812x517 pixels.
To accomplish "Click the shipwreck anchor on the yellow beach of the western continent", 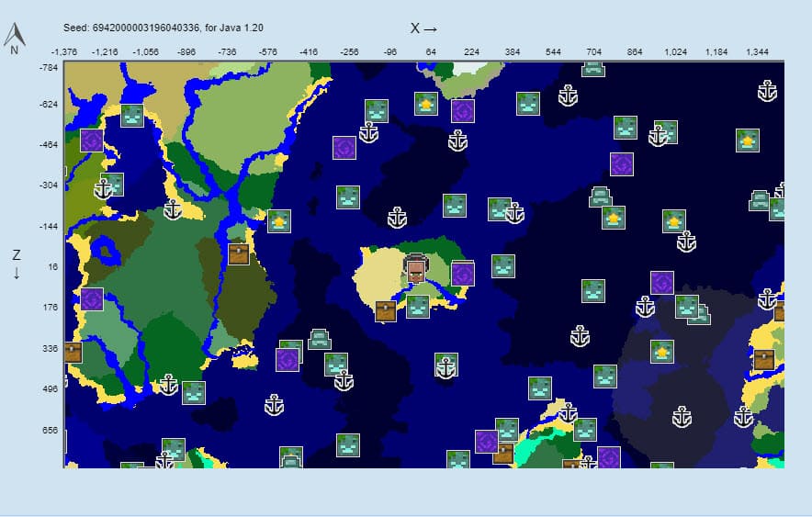I will pyautogui.click(x=173, y=209).
